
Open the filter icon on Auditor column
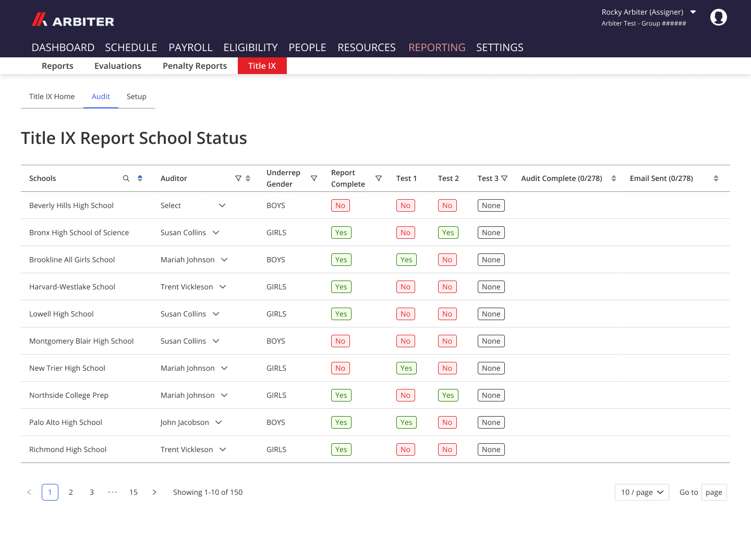coord(238,178)
